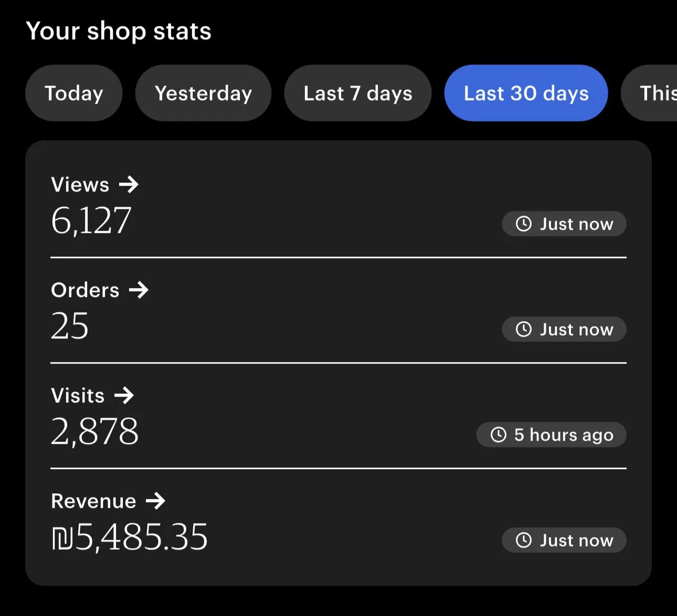The image size is (677, 616).
Task: Click the arrow icon beside Orders
Action: pos(139,290)
